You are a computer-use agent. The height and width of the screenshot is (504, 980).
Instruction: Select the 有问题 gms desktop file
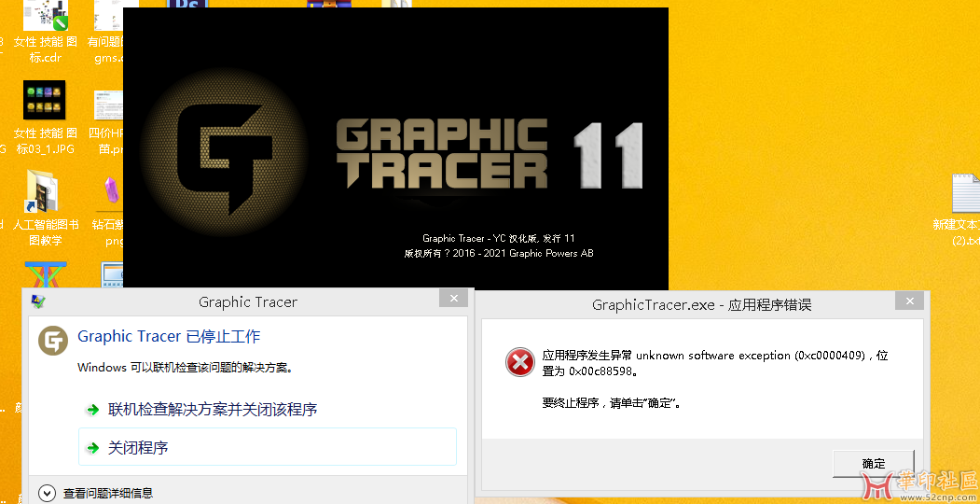(x=107, y=33)
